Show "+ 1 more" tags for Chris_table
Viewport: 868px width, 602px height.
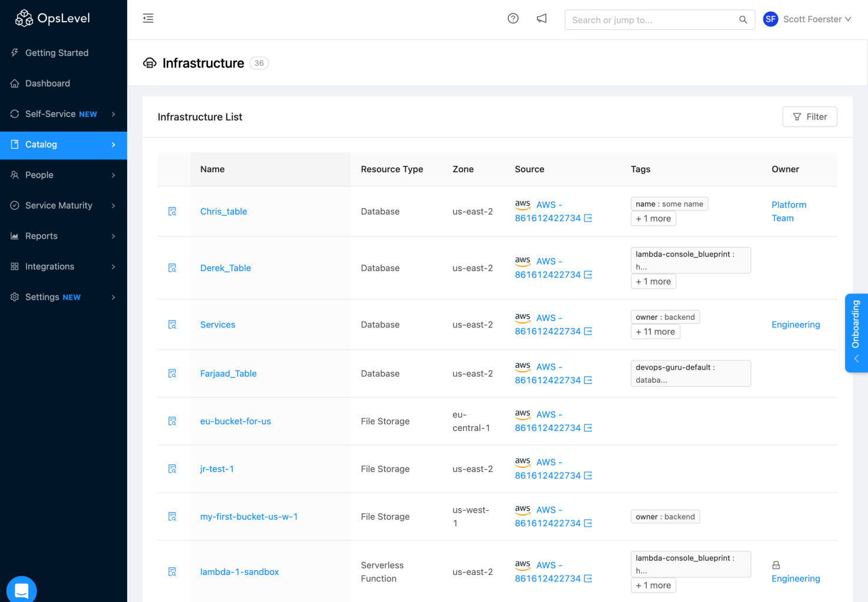(653, 219)
